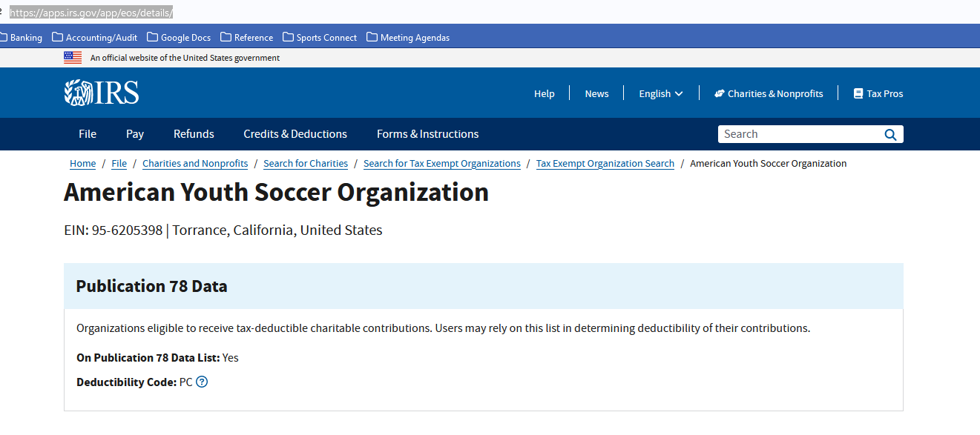Click the IRS logo
The width and height of the screenshot is (980, 435).
[102, 93]
